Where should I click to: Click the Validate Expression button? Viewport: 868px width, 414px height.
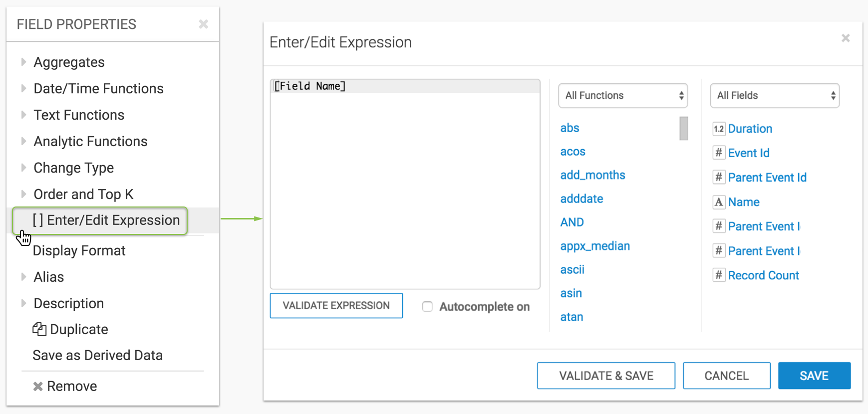[x=336, y=305]
